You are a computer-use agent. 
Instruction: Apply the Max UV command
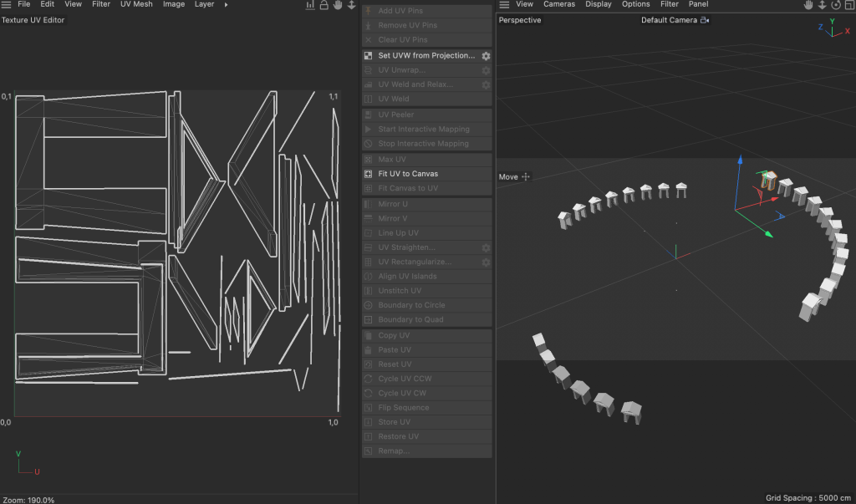pos(427,160)
